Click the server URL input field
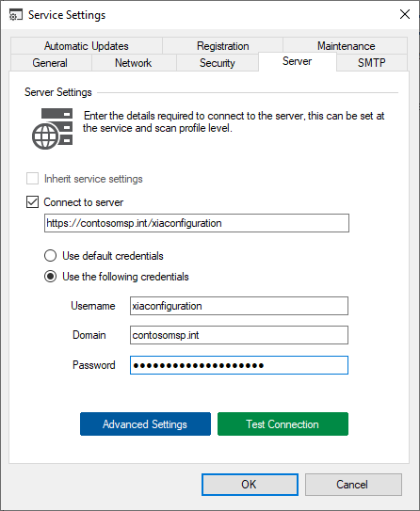 coord(197,223)
